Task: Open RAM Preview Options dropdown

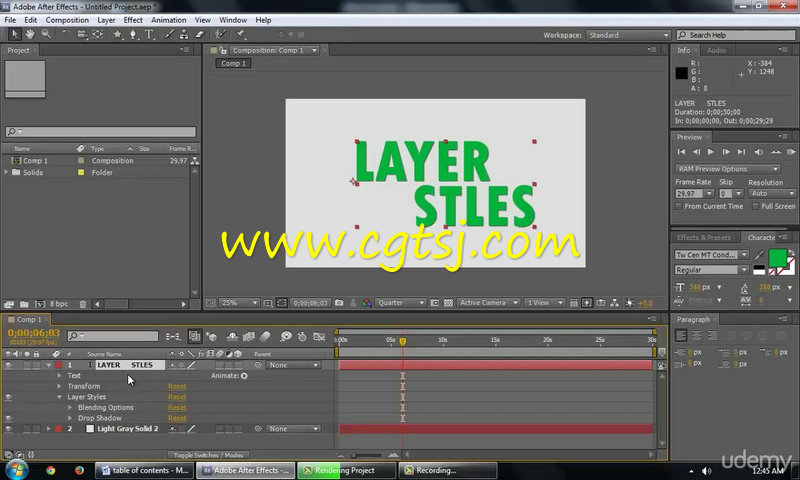Action: coord(727,169)
